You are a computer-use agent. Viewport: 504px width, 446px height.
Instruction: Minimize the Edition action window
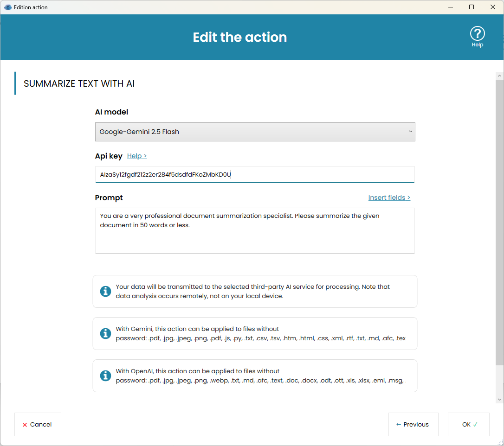(451, 7)
